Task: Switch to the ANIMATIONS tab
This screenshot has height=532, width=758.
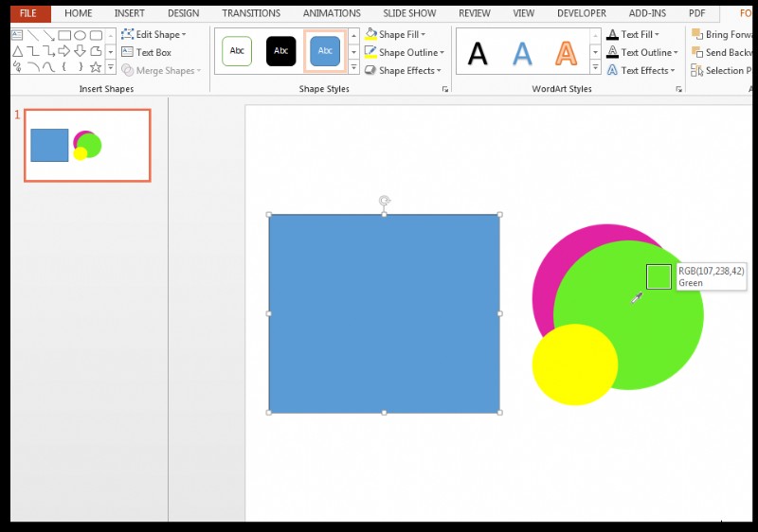Action: pos(332,13)
